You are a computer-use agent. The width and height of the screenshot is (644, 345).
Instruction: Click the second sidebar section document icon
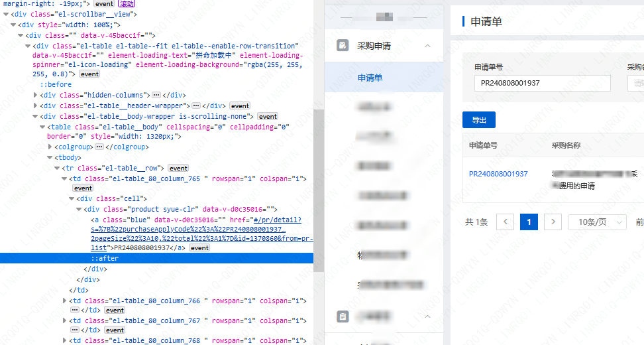(343, 316)
